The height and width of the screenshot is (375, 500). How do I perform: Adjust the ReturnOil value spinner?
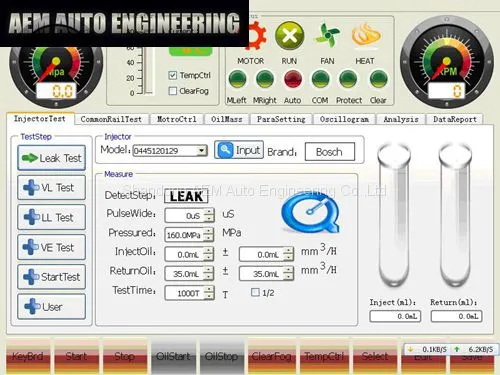209,273
